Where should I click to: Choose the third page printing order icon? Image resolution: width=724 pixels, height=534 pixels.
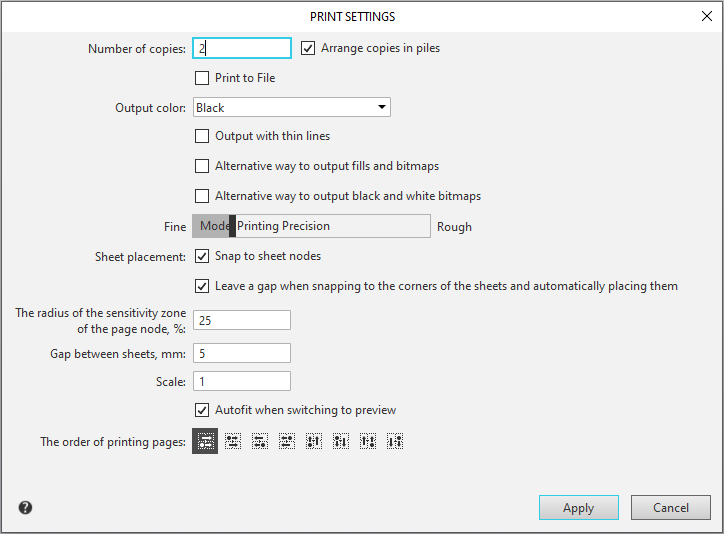[x=260, y=441]
